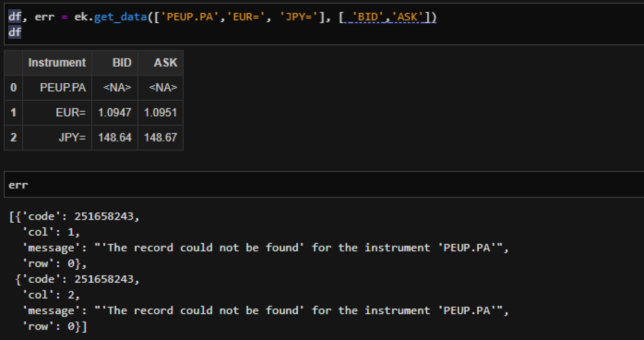Click the Instrument column header

coord(57,63)
